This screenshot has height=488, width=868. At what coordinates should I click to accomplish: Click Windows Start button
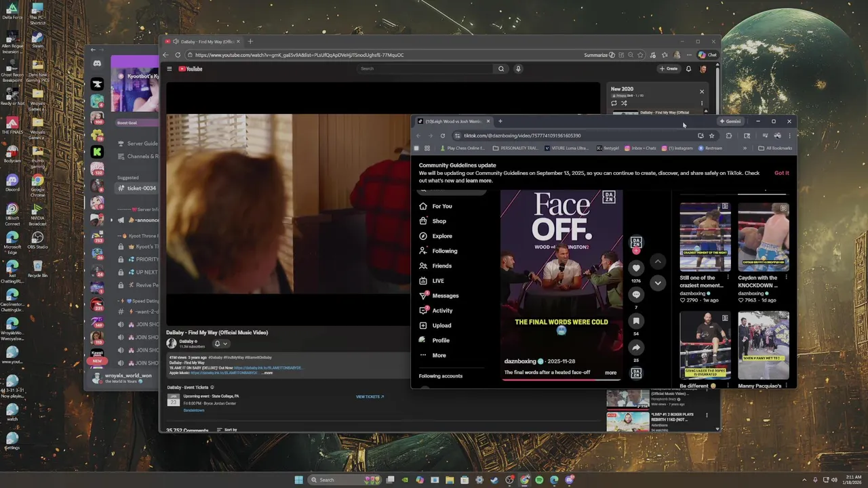pyautogui.click(x=299, y=480)
